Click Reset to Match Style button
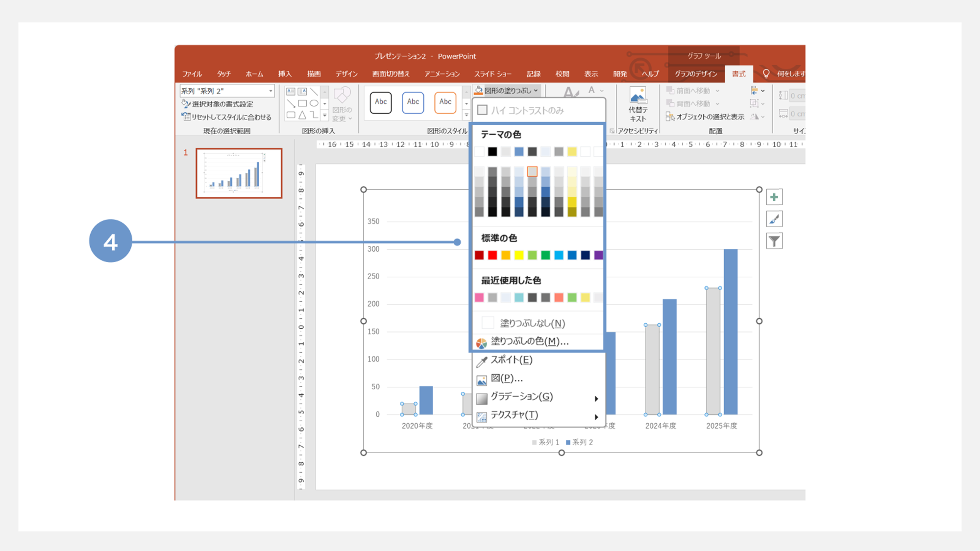980x551 pixels. pyautogui.click(x=226, y=117)
